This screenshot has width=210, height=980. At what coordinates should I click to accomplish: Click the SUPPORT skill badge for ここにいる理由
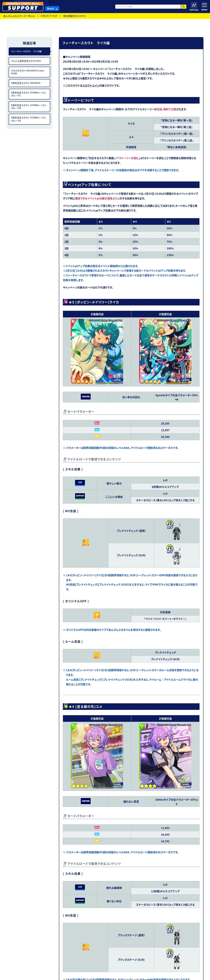click(x=80, y=496)
